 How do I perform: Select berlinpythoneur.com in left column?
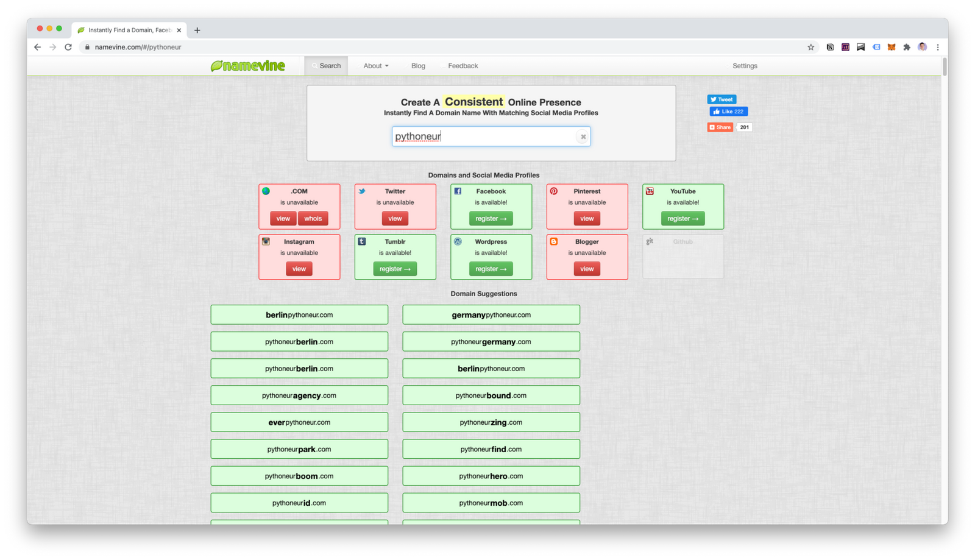point(299,315)
